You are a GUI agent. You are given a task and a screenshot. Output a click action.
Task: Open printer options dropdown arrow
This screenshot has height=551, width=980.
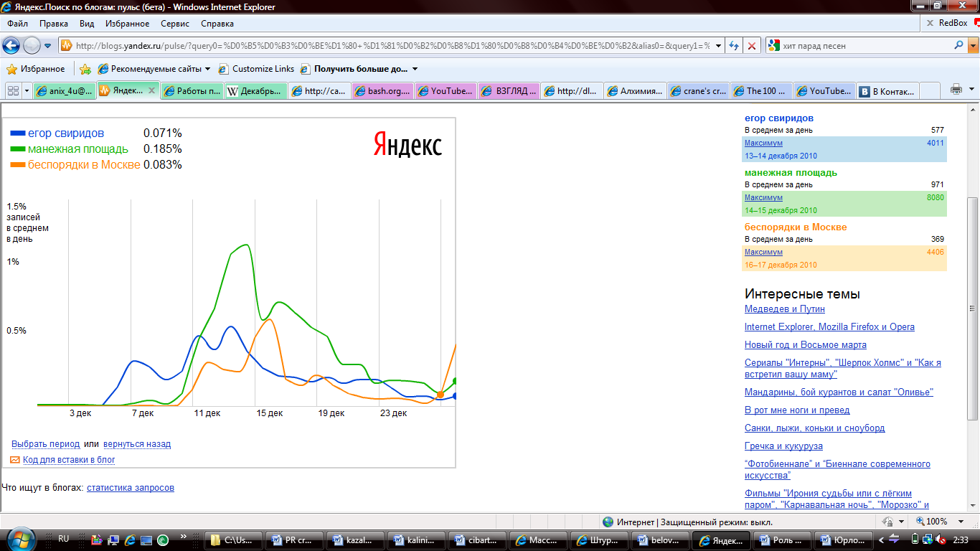pyautogui.click(x=971, y=90)
